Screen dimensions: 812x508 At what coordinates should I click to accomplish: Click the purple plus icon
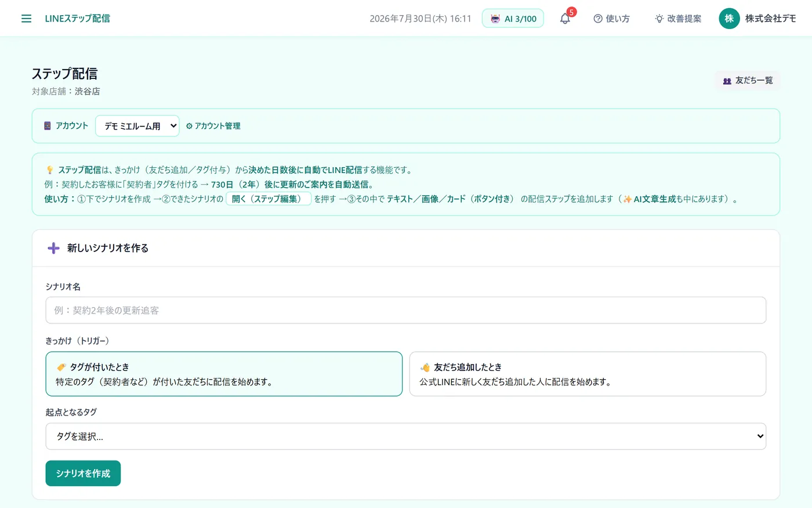coord(53,248)
